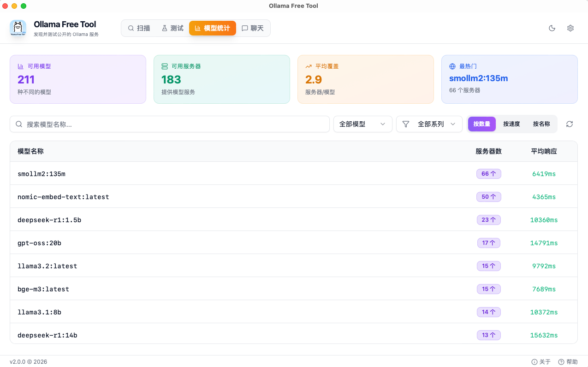
Task: Switch sorting to 按名称
Action: click(541, 124)
